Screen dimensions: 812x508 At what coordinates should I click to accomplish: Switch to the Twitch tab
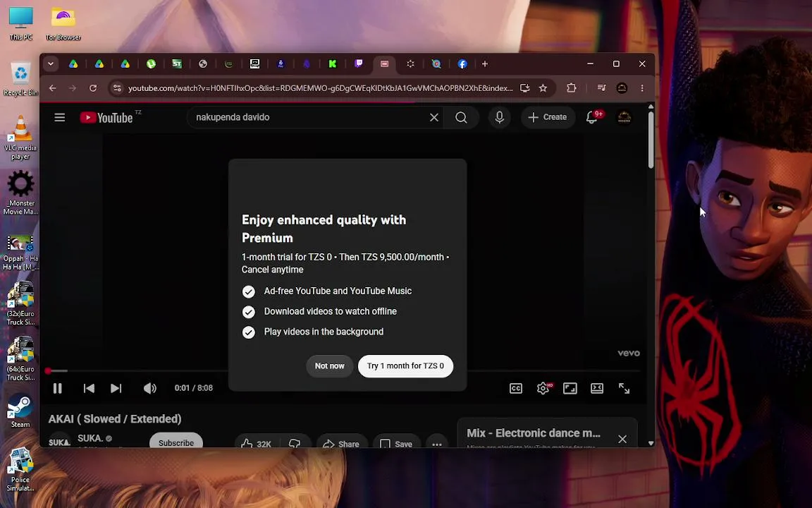pos(358,64)
